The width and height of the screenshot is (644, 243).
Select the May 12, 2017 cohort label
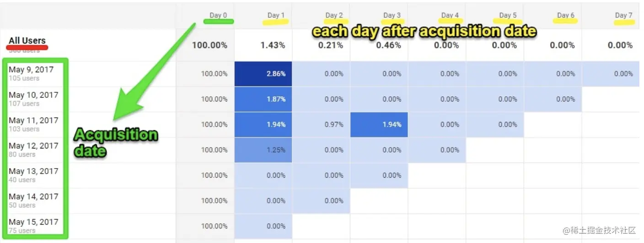pos(33,146)
